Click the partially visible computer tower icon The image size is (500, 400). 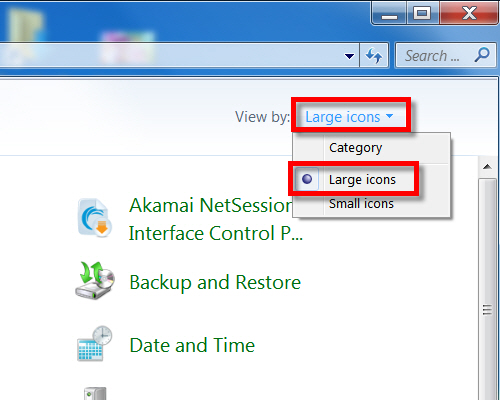pos(95,393)
